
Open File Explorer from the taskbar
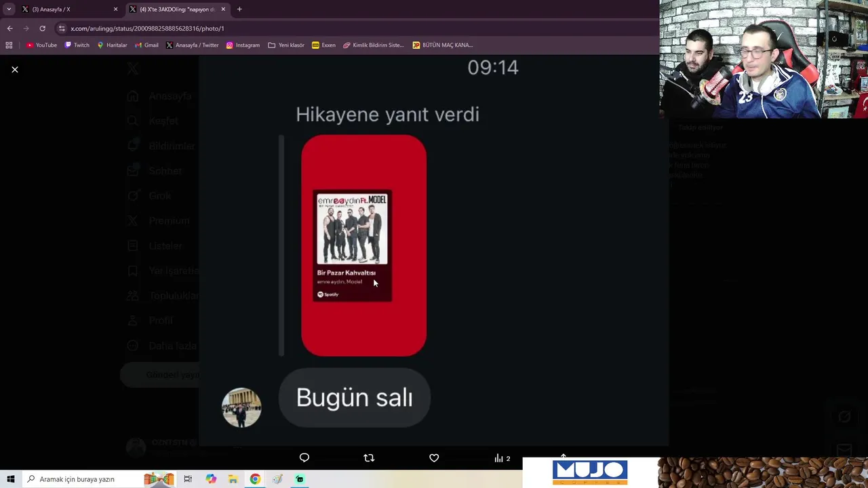pos(233,479)
